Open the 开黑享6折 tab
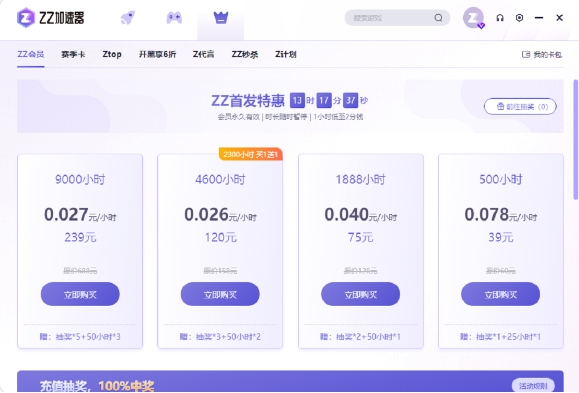579x393 pixels. 157,54
